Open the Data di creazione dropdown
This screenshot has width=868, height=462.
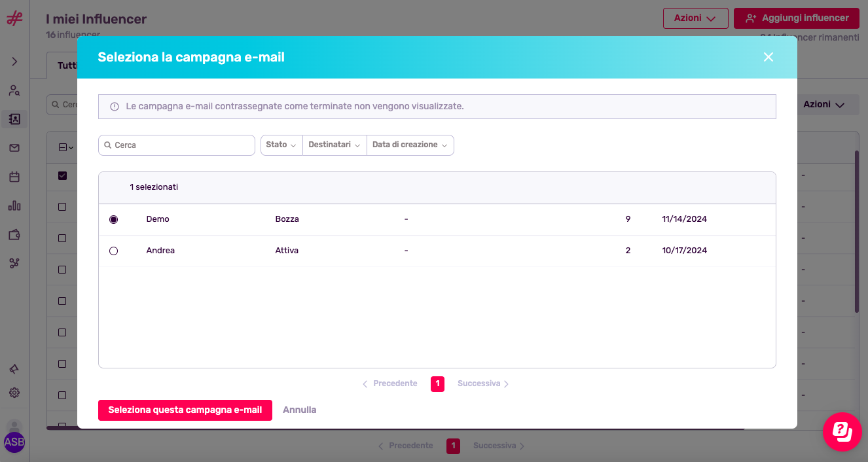pyautogui.click(x=410, y=145)
